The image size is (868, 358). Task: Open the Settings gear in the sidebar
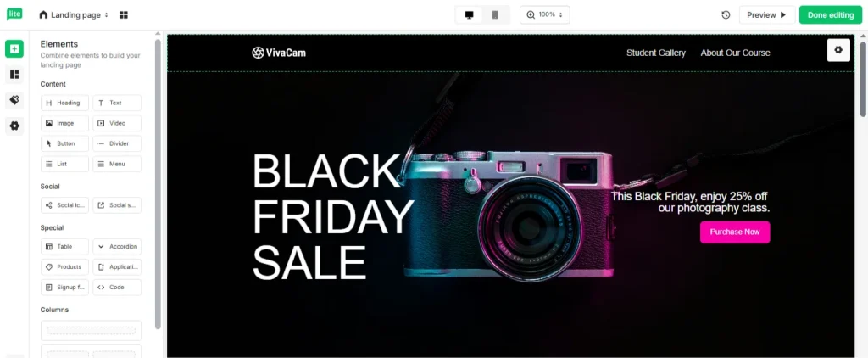pos(14,126)
